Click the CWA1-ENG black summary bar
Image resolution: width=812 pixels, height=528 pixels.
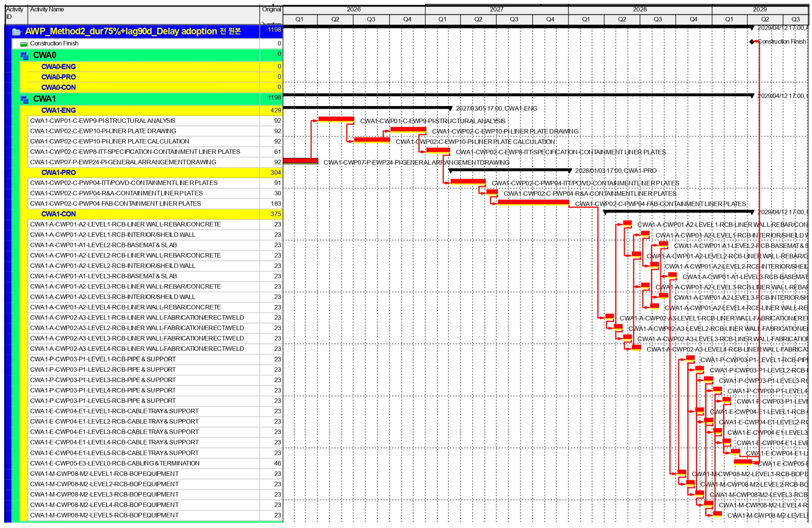(x=367, y=108)
